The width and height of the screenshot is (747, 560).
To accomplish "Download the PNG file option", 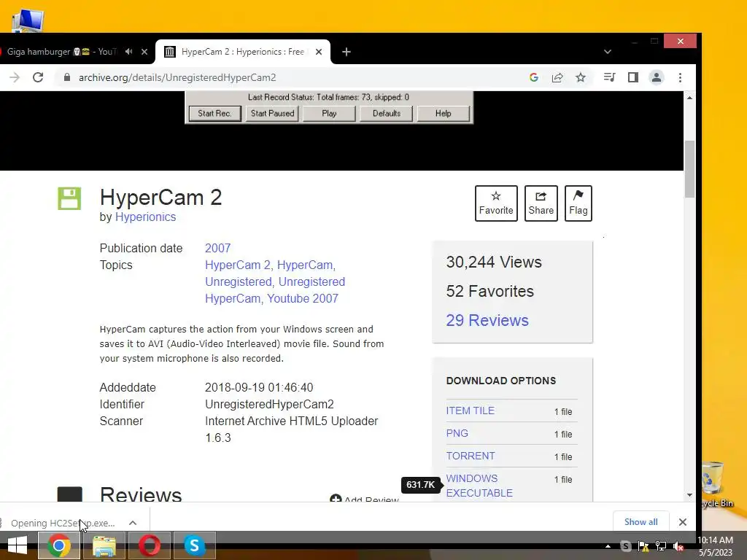I will [457, 433].
